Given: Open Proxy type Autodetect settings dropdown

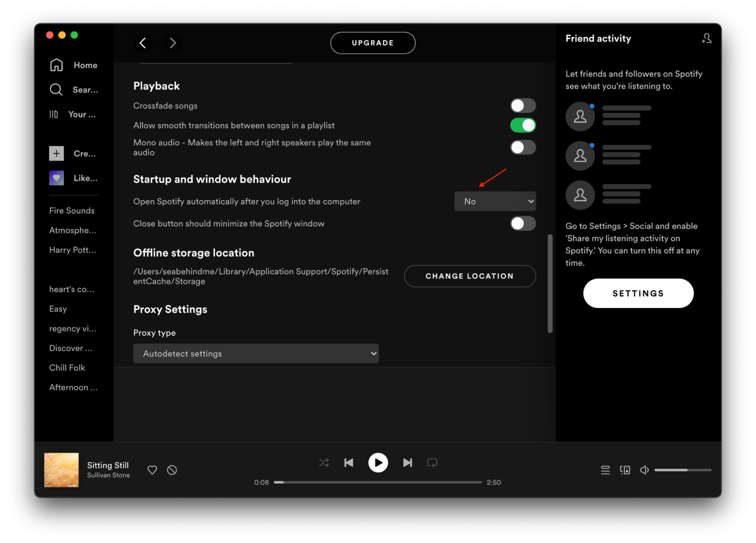Looking at the screenshot, I should pos(256,354).
